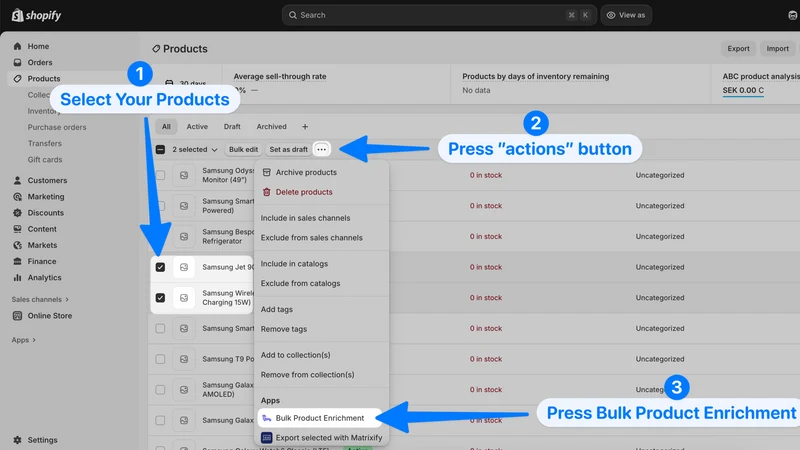Click the Matrixify app icon
Screen dimensions: 800x450
pyautogui.click(x=266, y=437)
